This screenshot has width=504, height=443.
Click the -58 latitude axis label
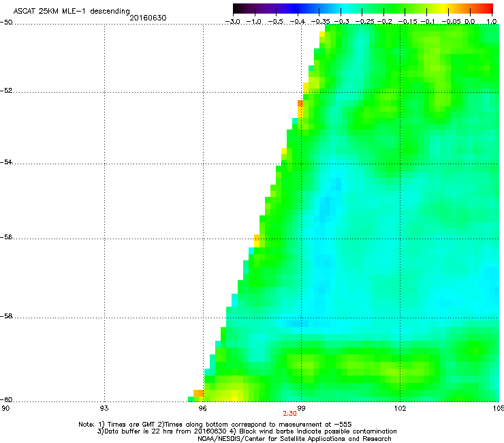tap(6, 316)
